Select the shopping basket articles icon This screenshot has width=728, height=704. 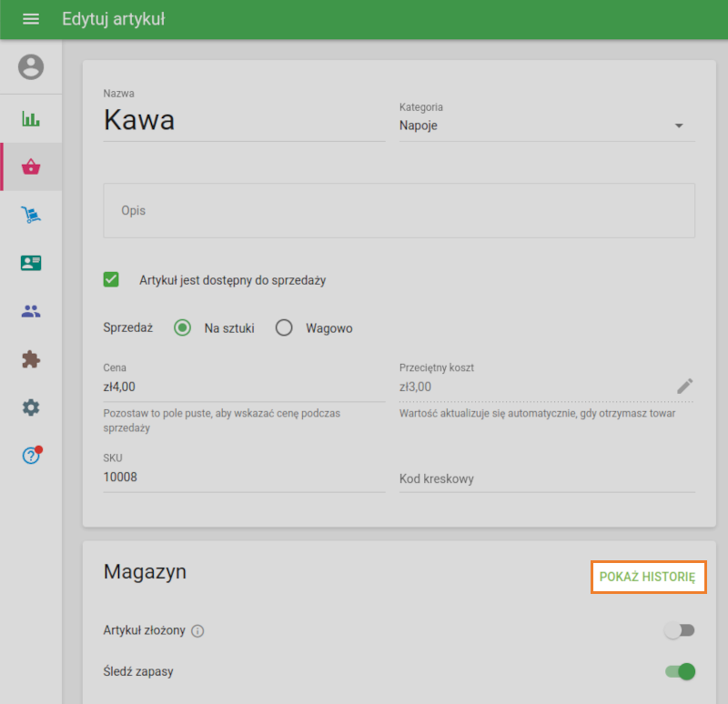point(31,166)
